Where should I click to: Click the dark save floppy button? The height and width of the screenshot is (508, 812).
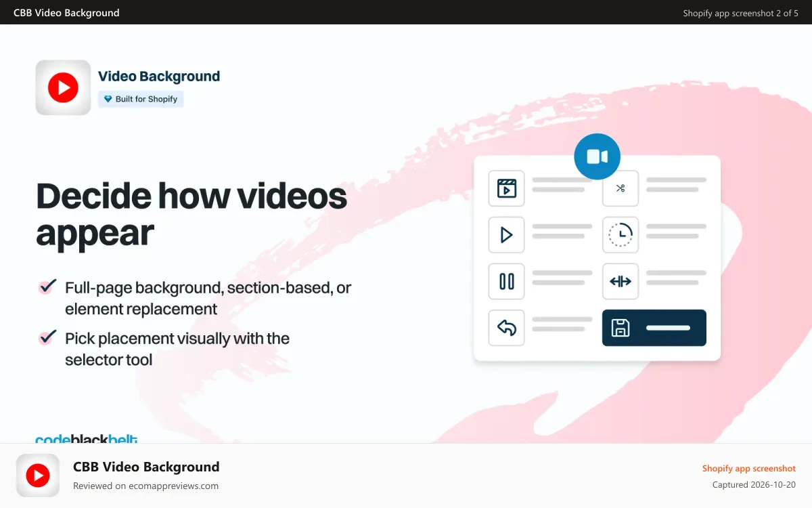(x=654, y=328)
